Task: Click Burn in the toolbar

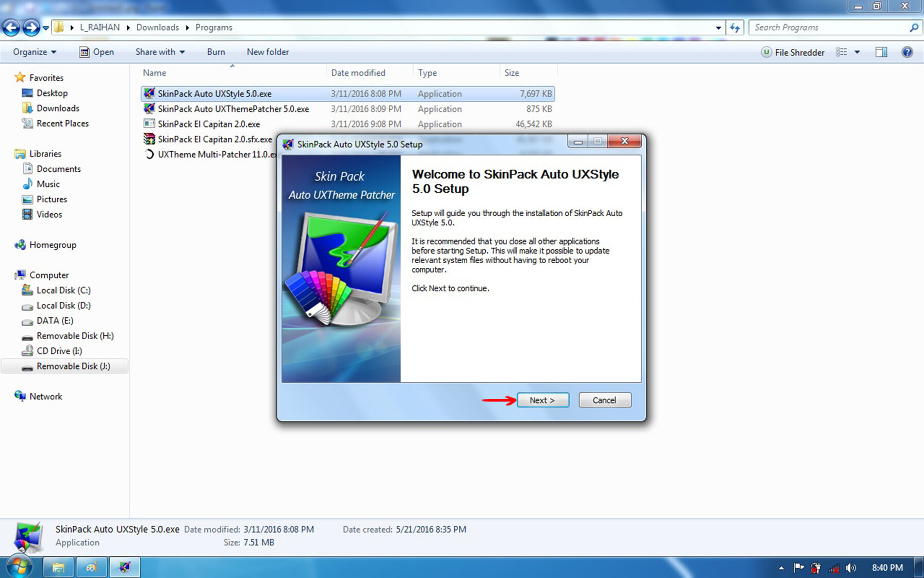Action: (x=216, y=52)
